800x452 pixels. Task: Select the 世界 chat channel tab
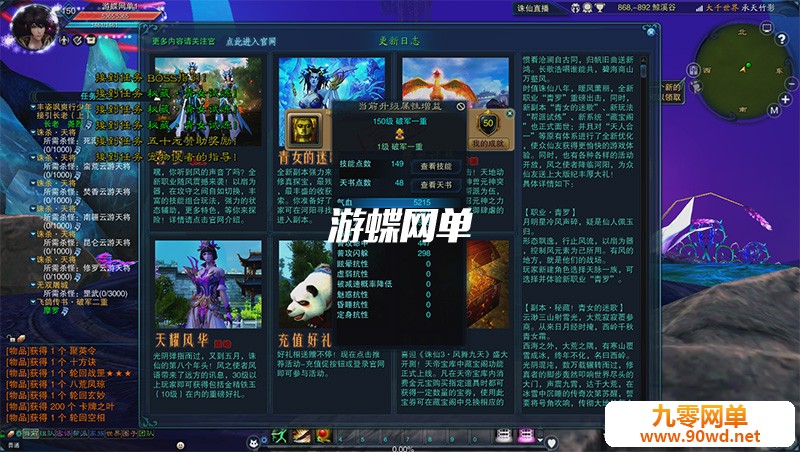[112, 434]
